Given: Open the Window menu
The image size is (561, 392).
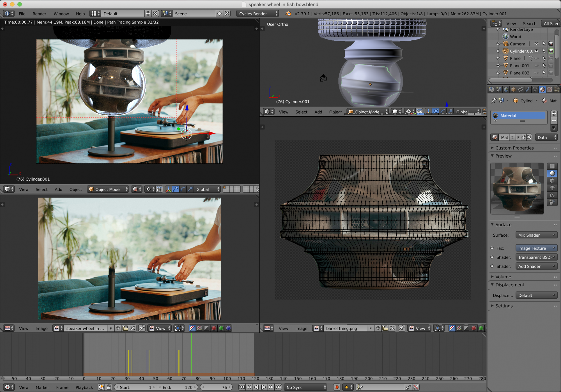Looking at the screenshot, I should 61,14.
